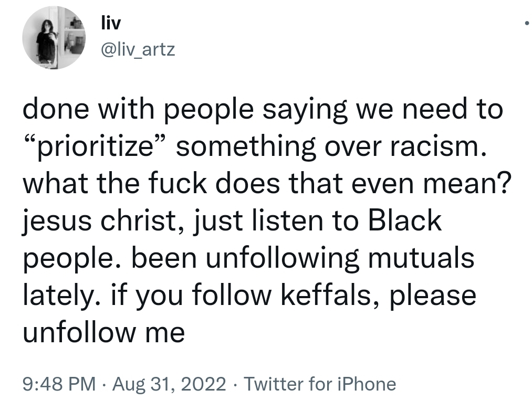Open the Twitter for iPhone source link
This screenshot has width=532, height=400.
[x=320, y=384]
